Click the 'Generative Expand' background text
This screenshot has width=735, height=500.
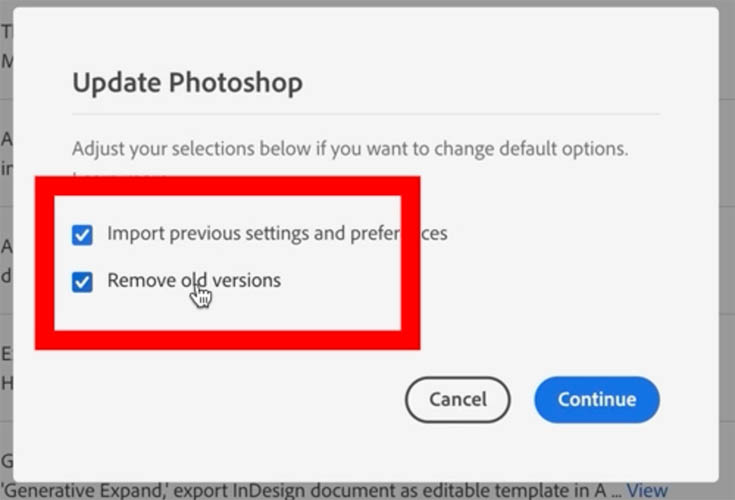79,491
